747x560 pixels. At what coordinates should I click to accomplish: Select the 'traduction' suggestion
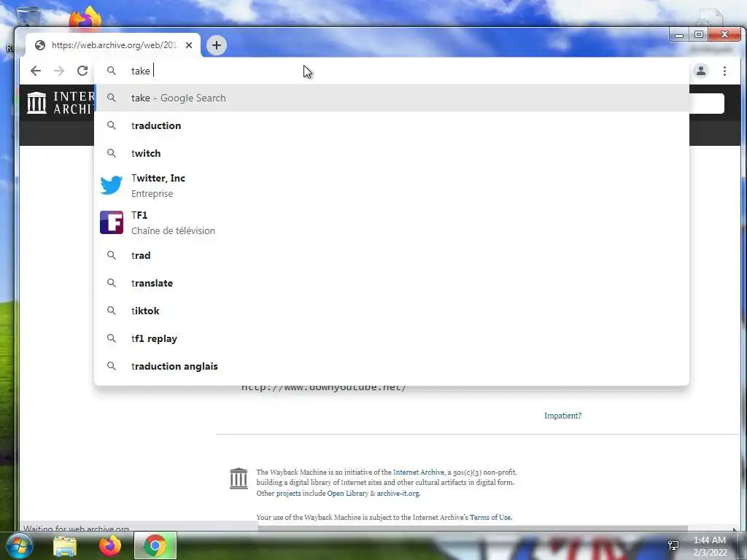pos(392,125)
